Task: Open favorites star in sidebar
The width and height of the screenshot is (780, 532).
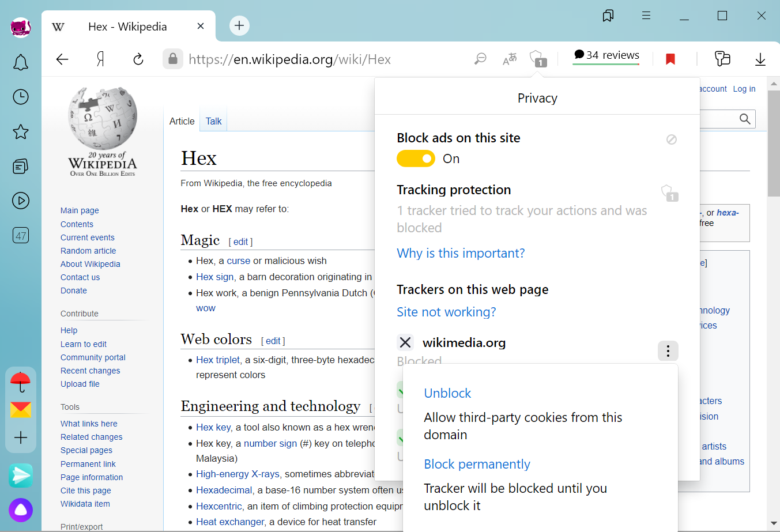Action: (x=21, y=131)
